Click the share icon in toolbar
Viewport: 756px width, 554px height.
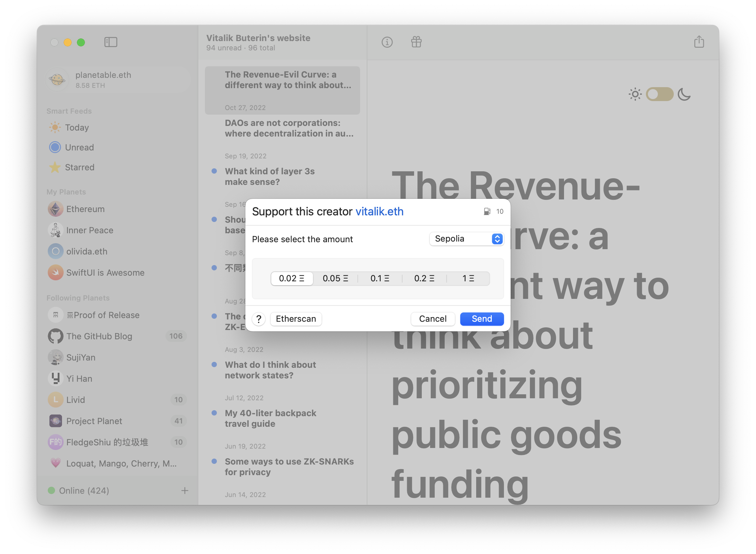pyautogui.click(x=699, y=42)
